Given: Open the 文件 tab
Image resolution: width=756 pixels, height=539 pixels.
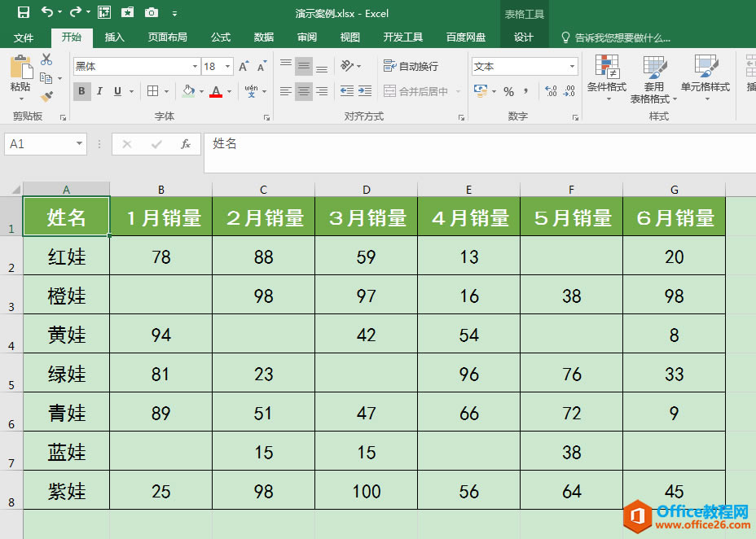Looking at the screenshot, I should click(24, 37).
